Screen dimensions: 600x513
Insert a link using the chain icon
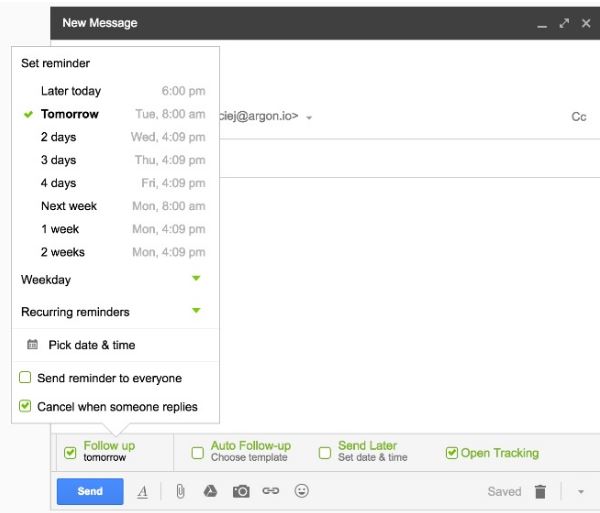coord(270,491)
